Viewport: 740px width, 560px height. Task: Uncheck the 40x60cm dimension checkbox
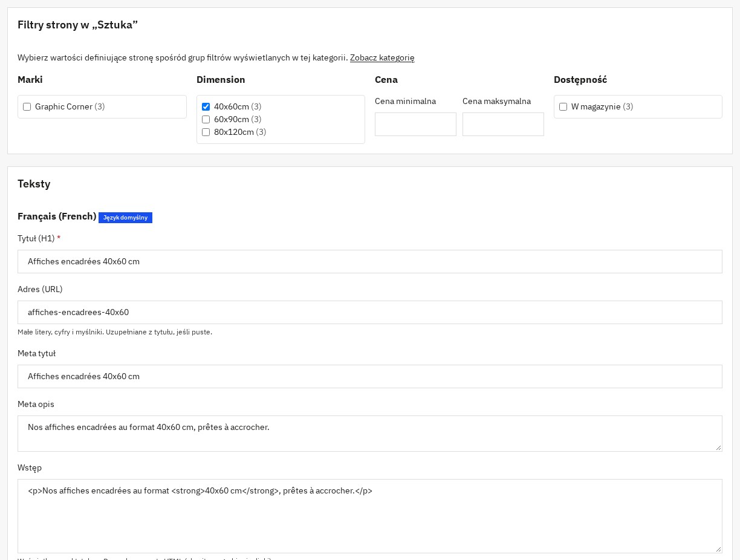pyautogui.click(x=206, y=107)
